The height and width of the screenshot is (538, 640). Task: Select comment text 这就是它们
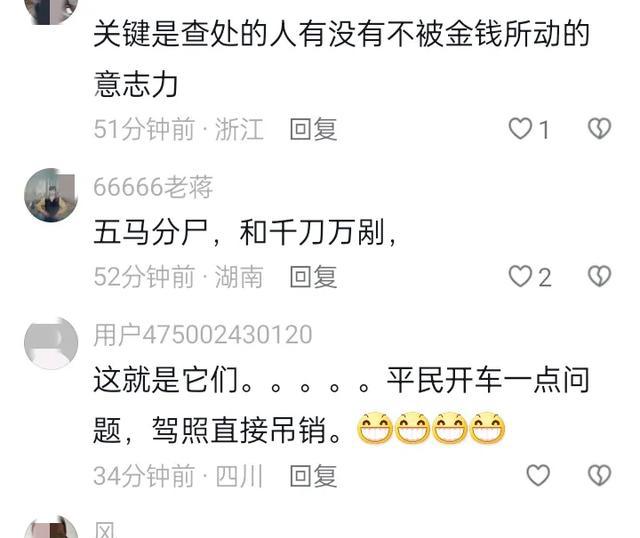pos(165,380)
